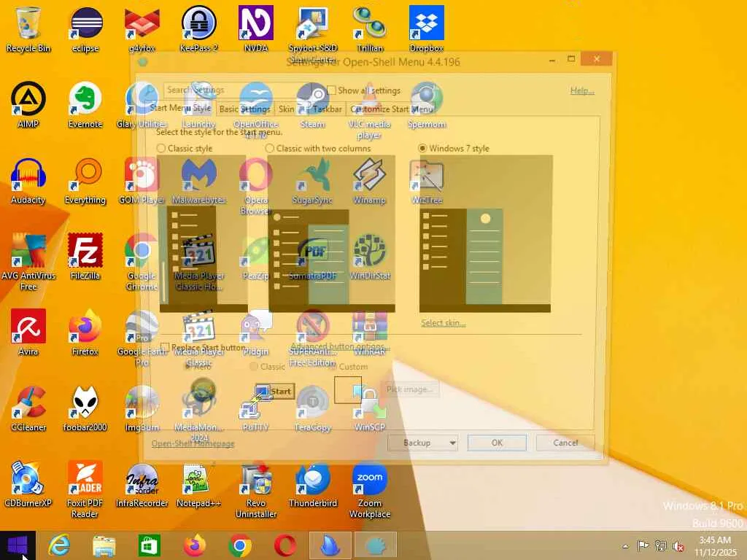747x560 pixels.
Task: Click the Thunderbird desktop shortcut
Action: (x=312, y=485)
